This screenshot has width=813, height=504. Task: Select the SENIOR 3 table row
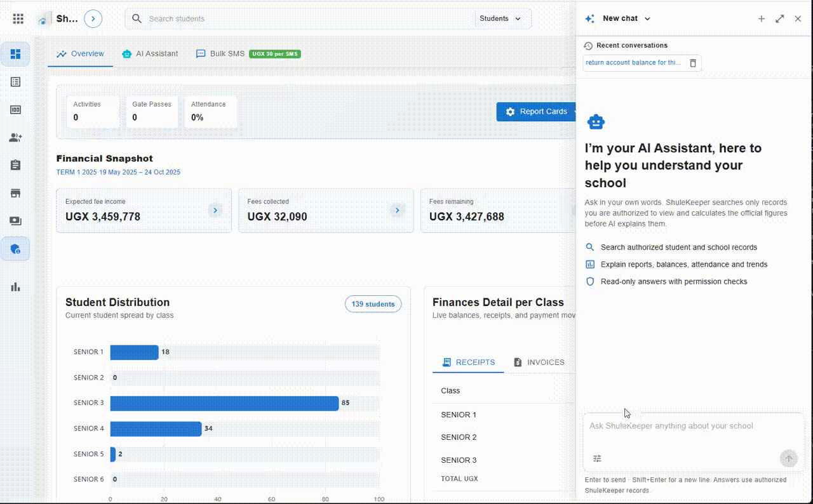[x=504, y=460]
